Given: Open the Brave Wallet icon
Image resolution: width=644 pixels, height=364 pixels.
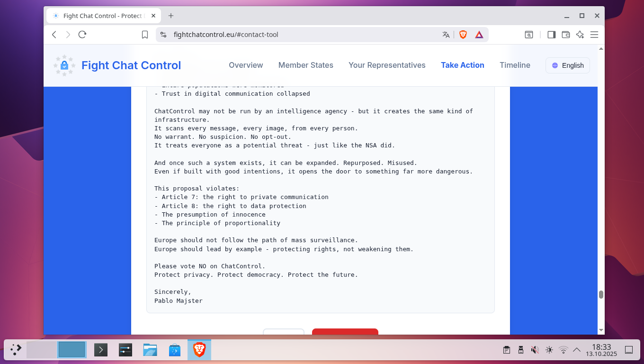Looking at the screenshot, I should point(565,35).
